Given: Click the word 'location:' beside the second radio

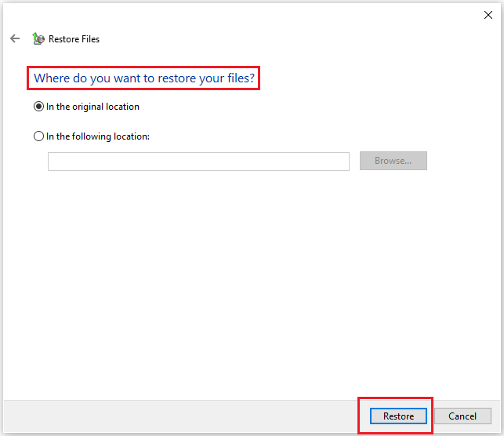Looking at the screenshot, I should point(131,136).
